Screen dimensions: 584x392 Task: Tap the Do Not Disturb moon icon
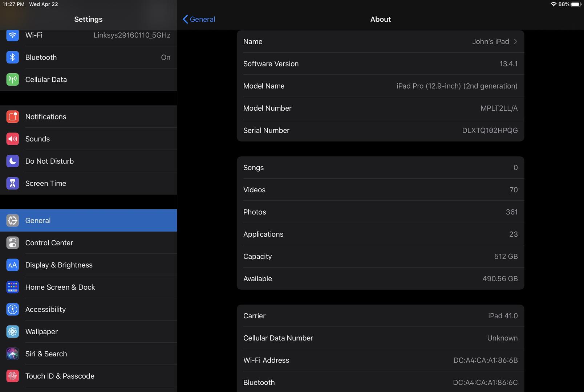pos(13,161)
